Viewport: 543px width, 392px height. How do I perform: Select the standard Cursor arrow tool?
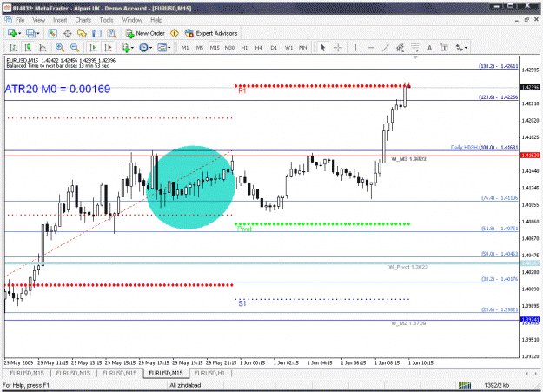point(322,48)
